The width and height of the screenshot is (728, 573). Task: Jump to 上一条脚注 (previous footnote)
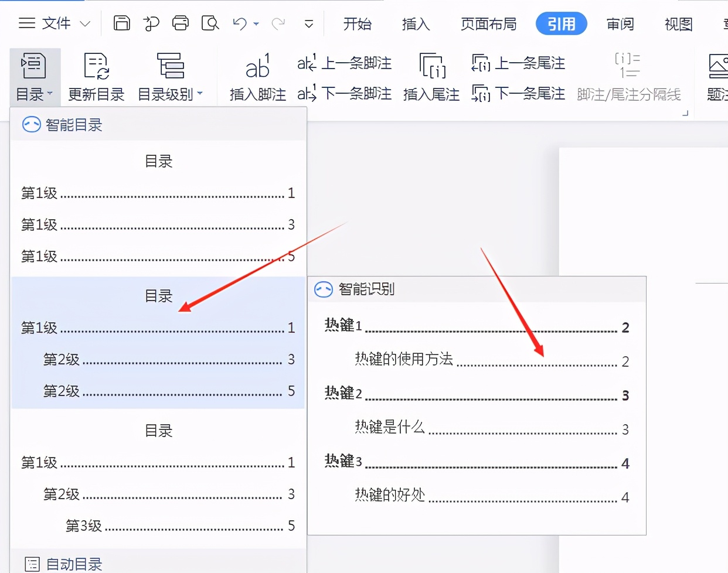coord(344,63)
